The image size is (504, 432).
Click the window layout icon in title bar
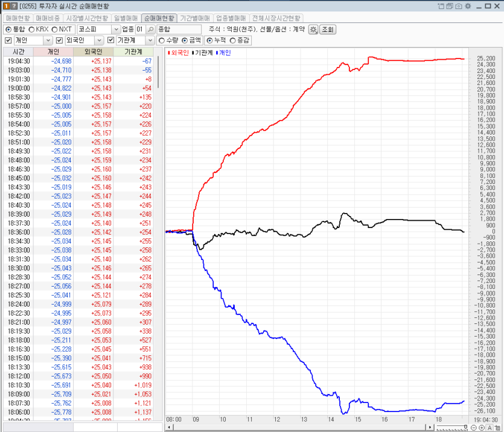(x=441, y=6)
